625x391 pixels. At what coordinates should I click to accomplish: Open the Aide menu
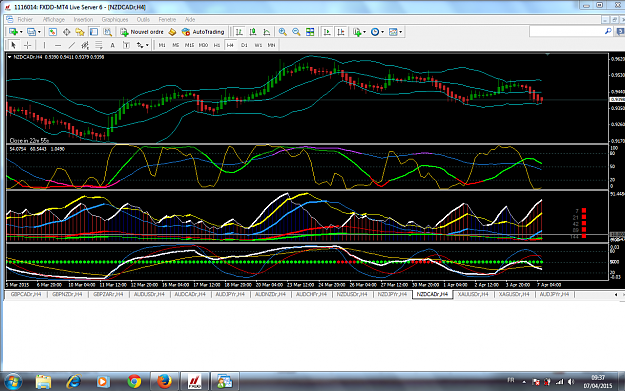(190, 20)
